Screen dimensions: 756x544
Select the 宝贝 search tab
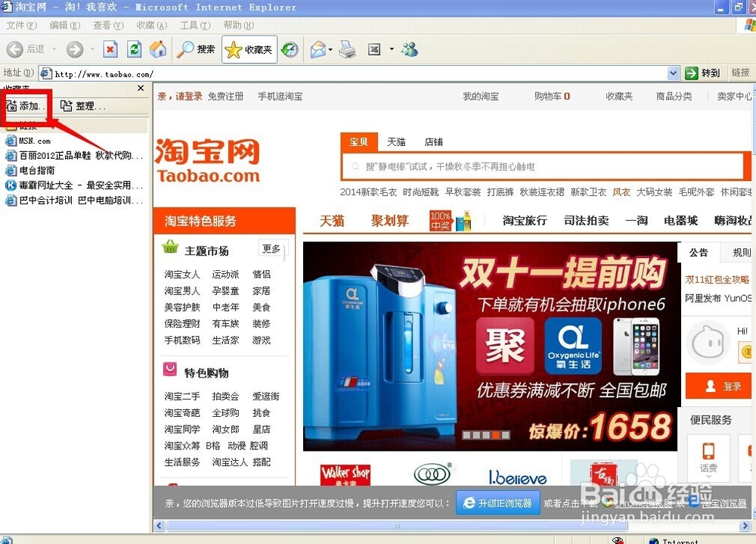[x=358, y=142]
